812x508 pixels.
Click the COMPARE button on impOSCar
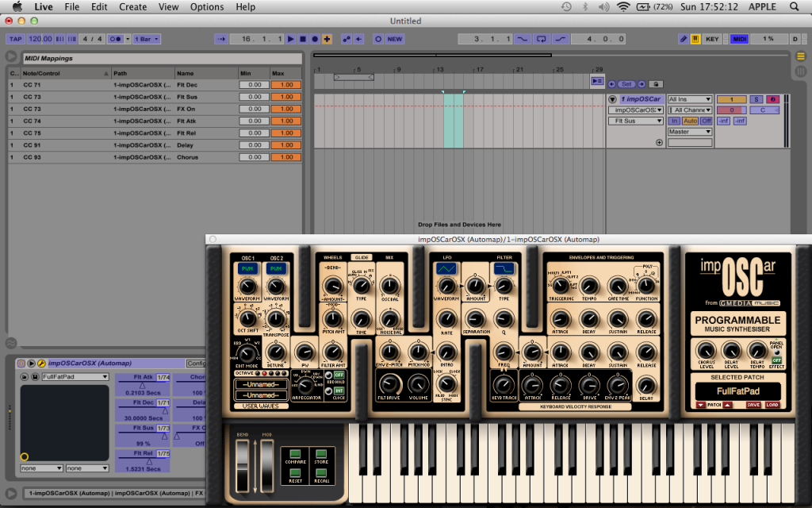(x=295, y=455)
